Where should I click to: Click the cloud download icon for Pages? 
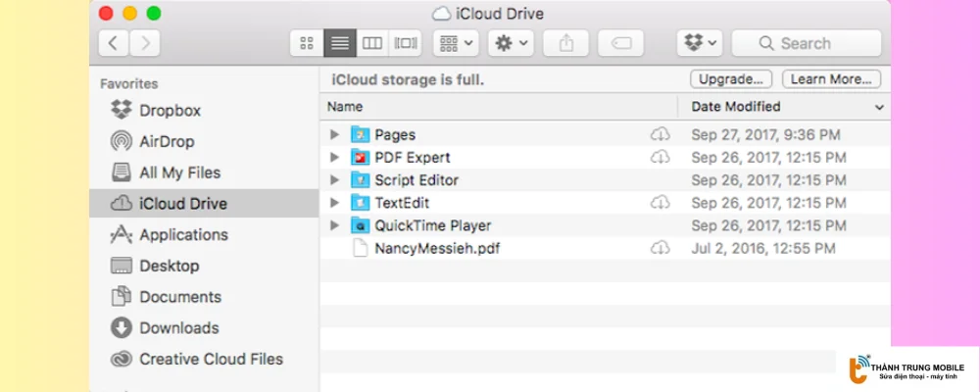[660, 134]
